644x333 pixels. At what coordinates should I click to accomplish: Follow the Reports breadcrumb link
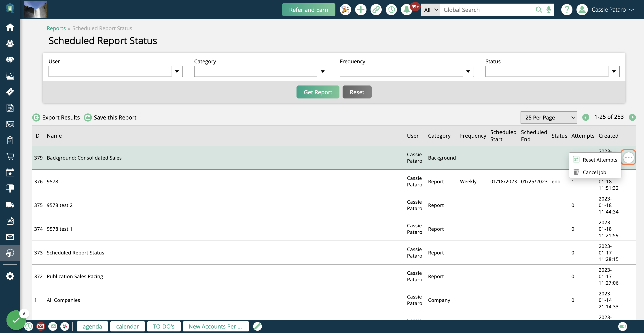click(x=56, y=28)
